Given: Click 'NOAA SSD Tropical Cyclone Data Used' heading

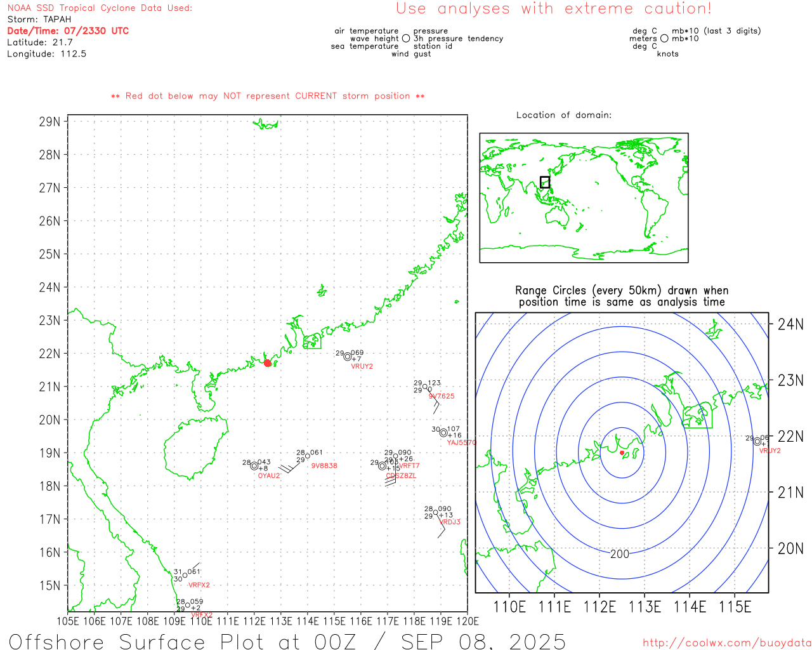Looking at the screenshot, I should click(100, 8).
